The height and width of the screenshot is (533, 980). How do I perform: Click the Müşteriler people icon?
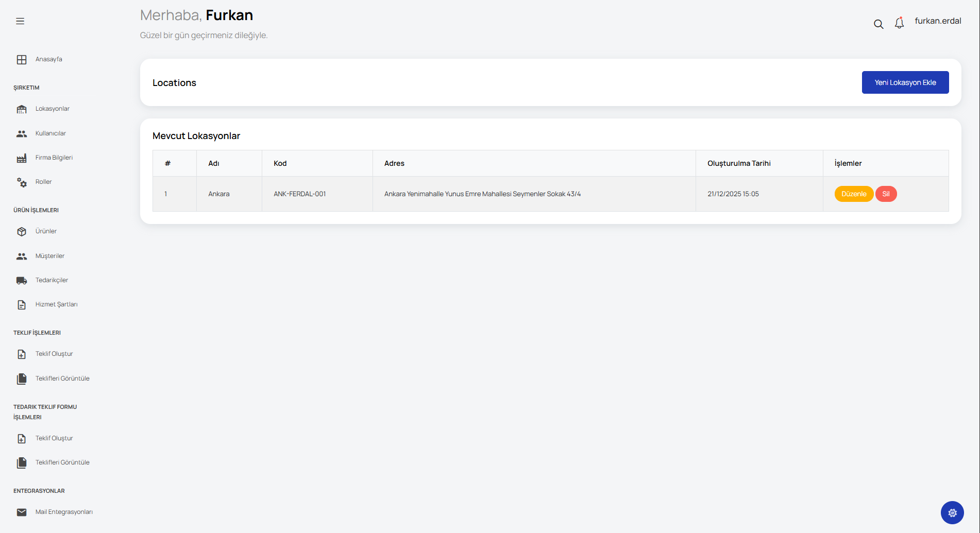coord(22,256)
